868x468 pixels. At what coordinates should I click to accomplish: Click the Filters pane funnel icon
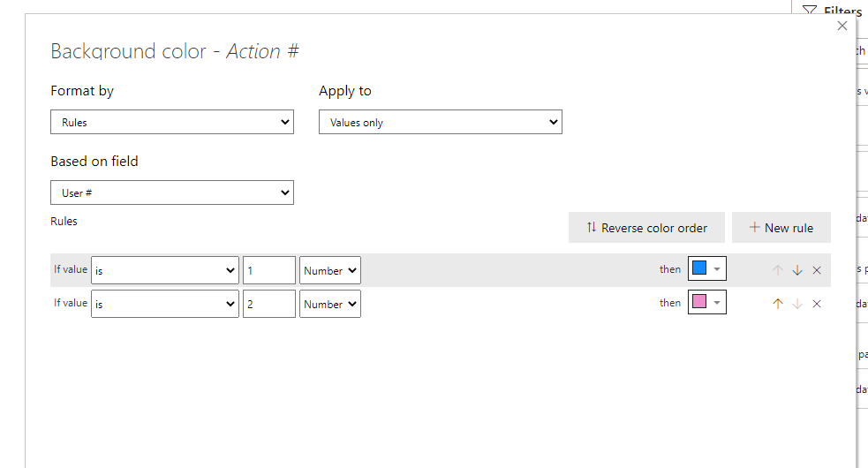pyautogui.click(x=810, y=10)
